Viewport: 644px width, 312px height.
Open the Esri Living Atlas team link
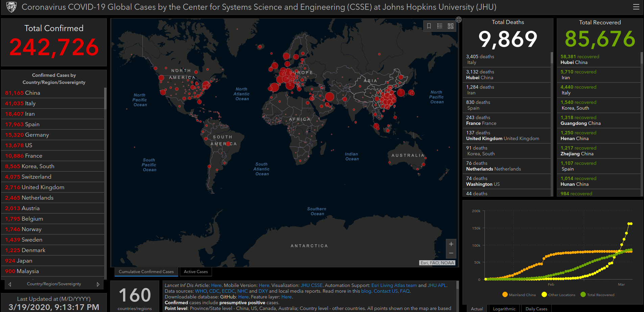[x=394, y=285]
